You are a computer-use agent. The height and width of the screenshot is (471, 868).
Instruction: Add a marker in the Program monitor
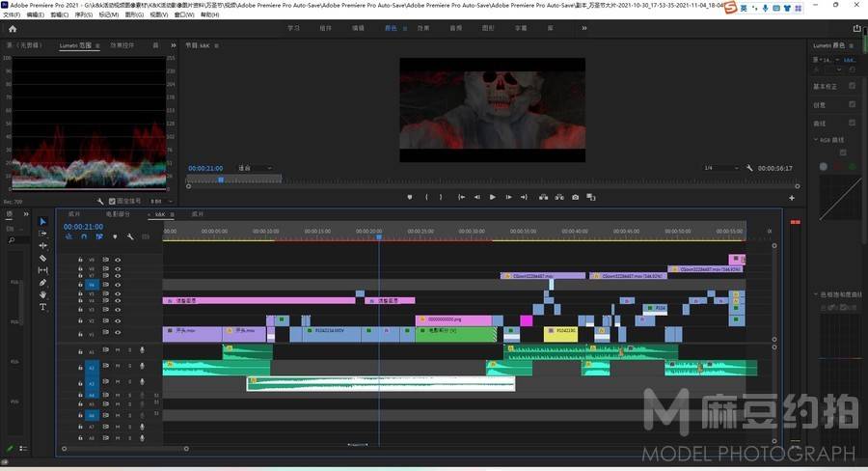click(x=410, y=197)
